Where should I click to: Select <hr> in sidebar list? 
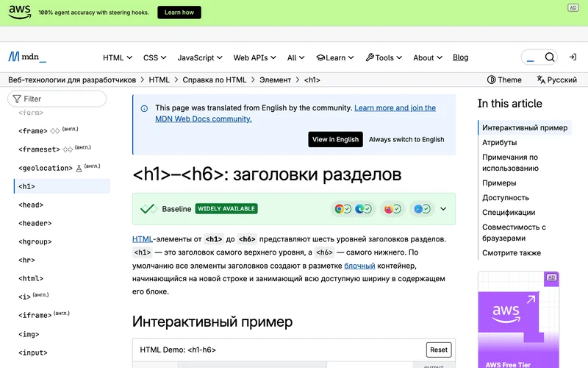pyautogui.click(x=26, y=260)
